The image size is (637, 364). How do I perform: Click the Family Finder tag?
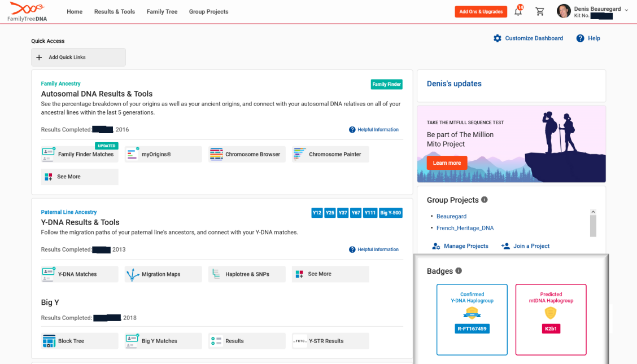(x=387, y=84)
